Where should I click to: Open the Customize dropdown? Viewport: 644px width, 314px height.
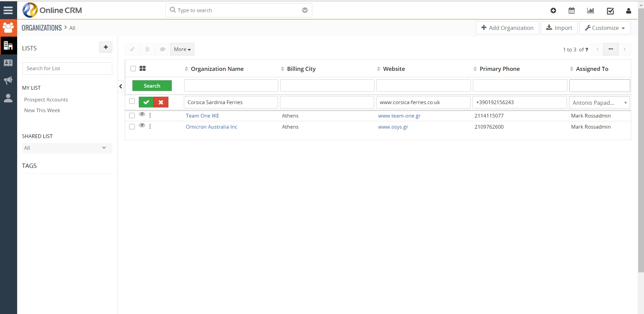pyautogui.click(x=605, y=28)
